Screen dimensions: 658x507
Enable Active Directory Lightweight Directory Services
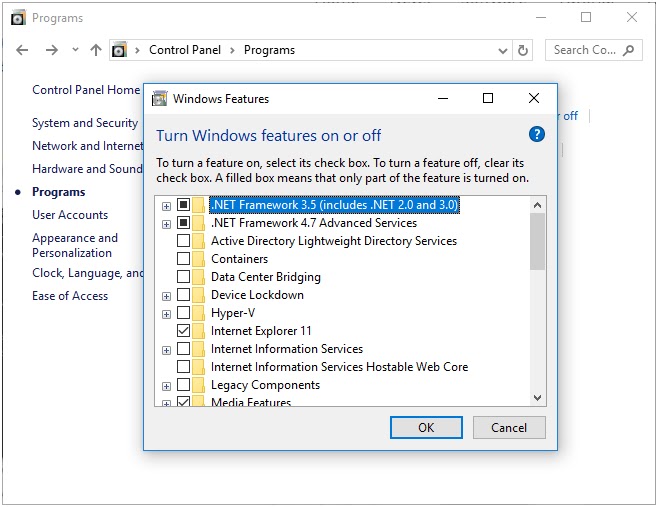(183, 241)
